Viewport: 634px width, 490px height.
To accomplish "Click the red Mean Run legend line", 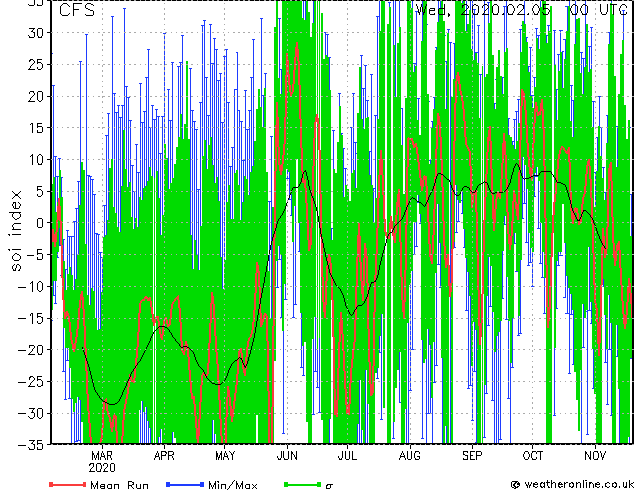I will pyautogui.click(x=67, y=484).
